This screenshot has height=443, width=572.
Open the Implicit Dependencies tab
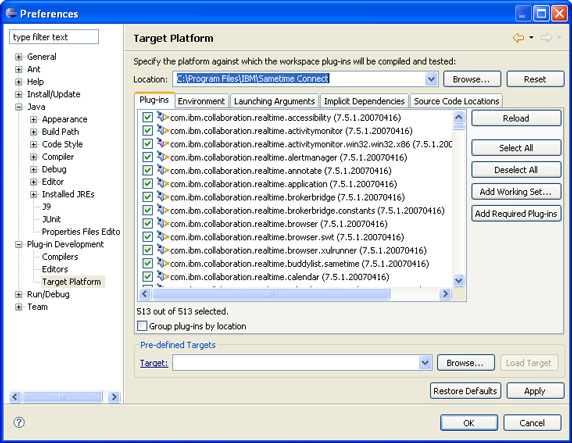pyautogui.click(x=364, y=101)
